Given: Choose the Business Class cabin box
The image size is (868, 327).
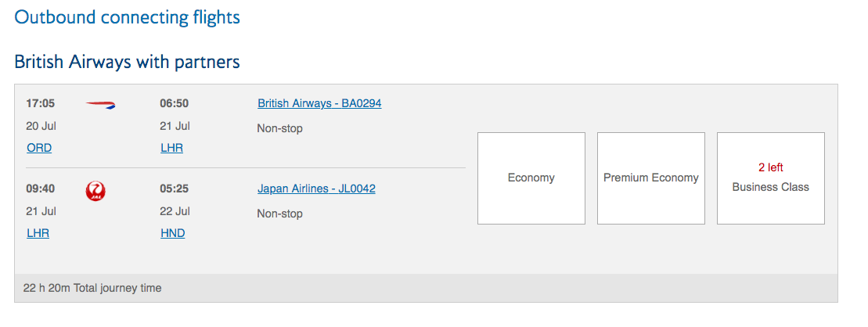Looking at the screenshot, I should 770,187.
